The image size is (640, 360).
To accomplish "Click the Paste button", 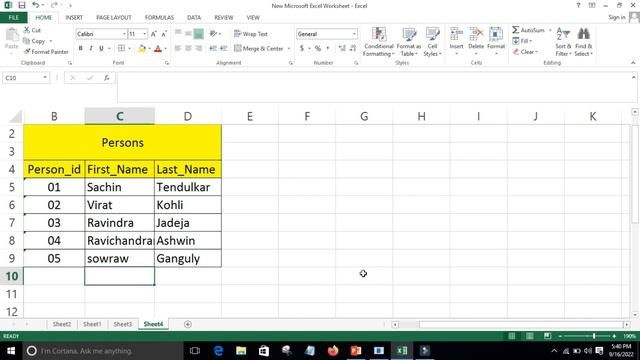I will [x=12, y=39].
